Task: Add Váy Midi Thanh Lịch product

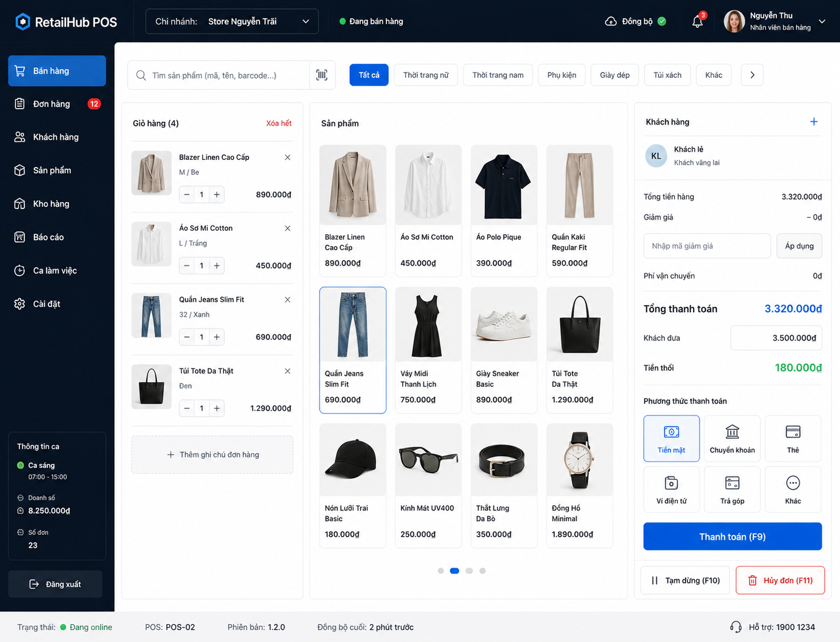Action: pyautogui.click(x=428, y=350)
